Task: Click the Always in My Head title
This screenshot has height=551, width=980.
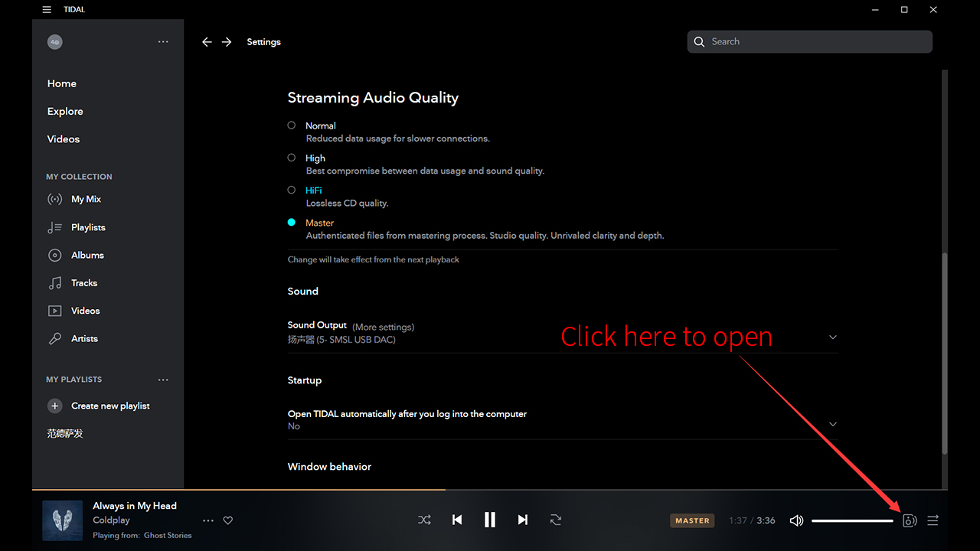Action: [135, 506]
